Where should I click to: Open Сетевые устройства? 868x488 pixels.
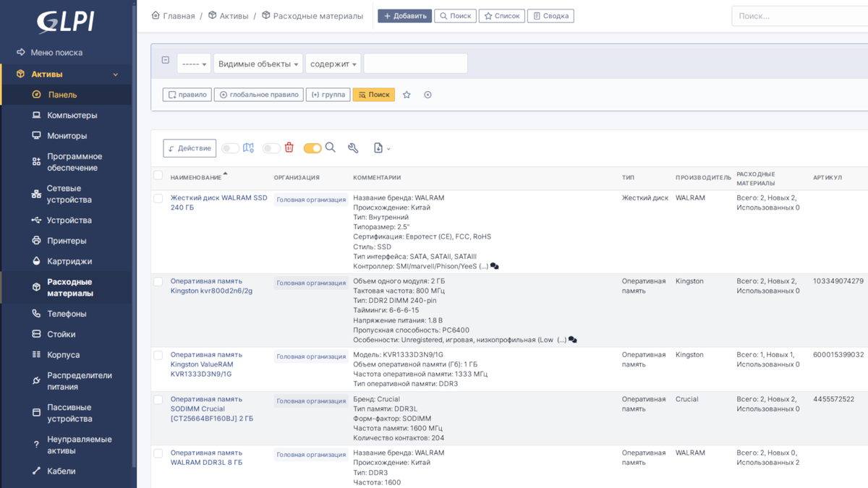69,194
